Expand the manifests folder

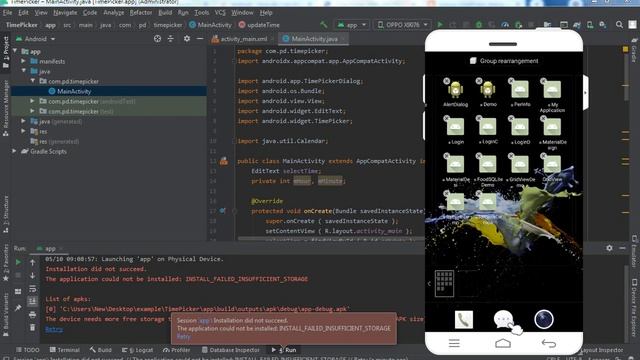click(x=24, y=61)
